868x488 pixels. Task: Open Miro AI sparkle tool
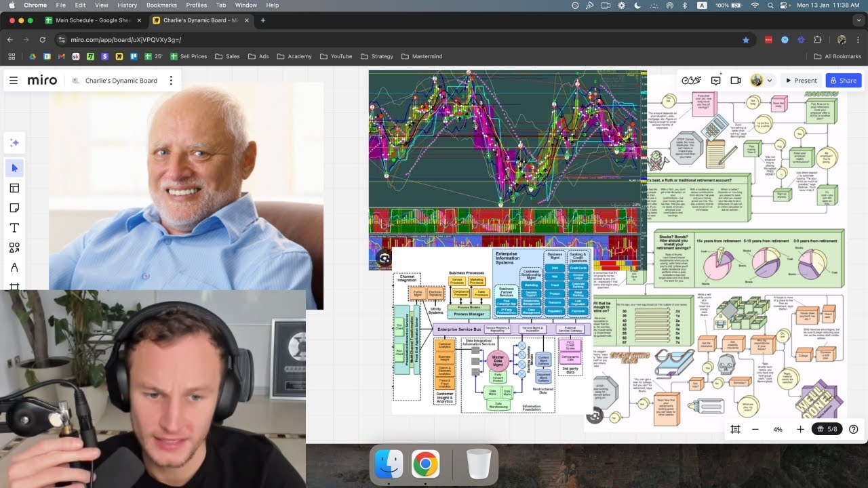click(x=14, y=143)
